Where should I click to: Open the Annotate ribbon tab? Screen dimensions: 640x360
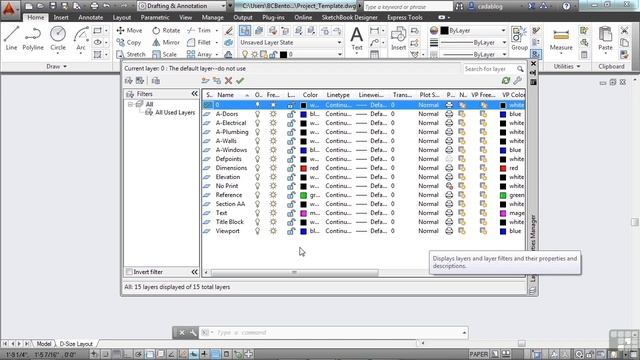(91, 17)
